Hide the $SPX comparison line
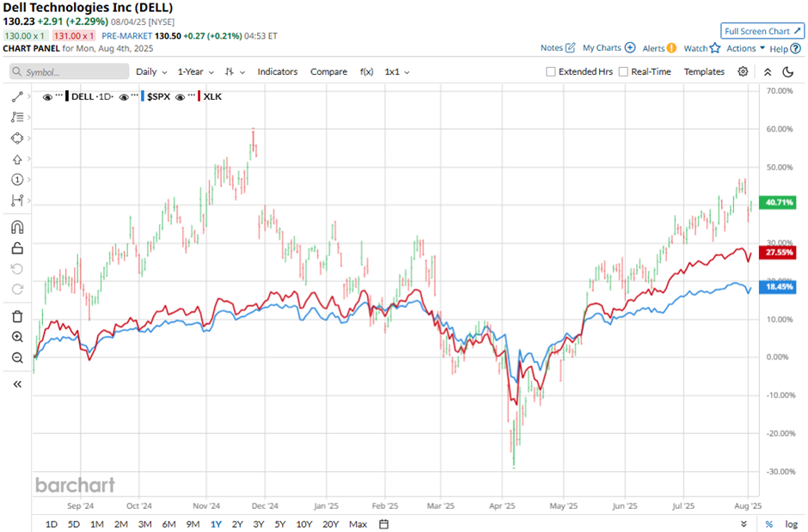Viewport: 808px width, 532px height. pos(124,97)
